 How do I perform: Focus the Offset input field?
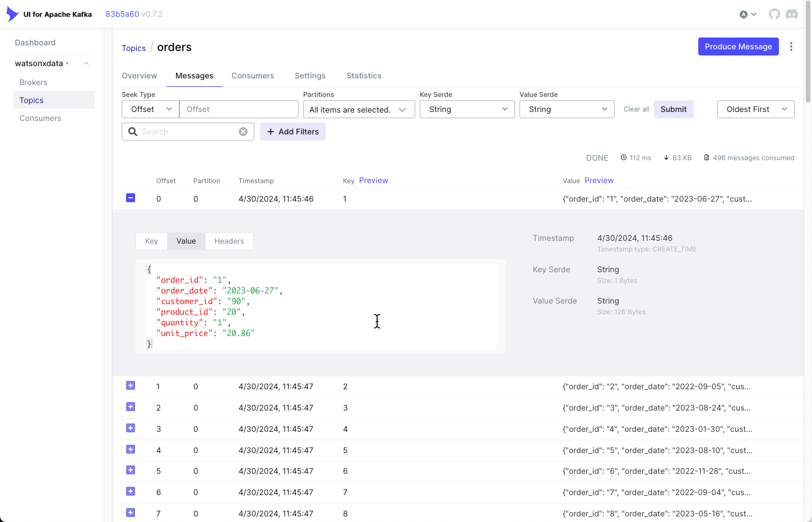[x=239, y=109]
